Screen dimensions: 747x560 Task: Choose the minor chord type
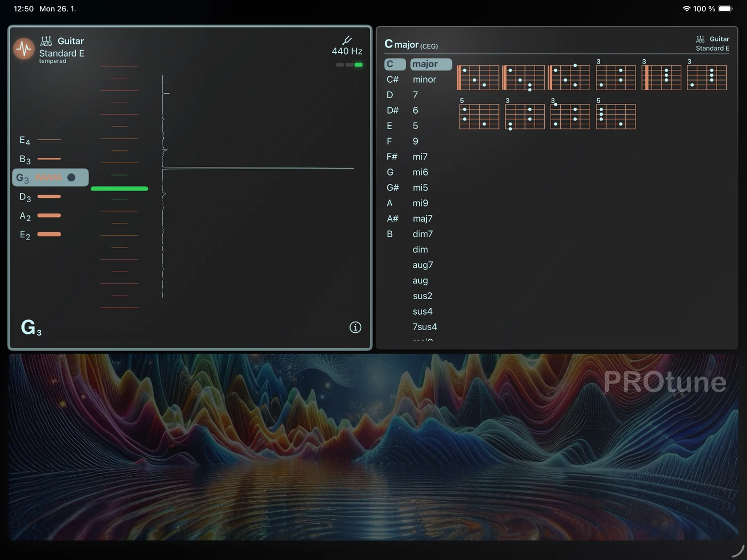click(425, 79)
